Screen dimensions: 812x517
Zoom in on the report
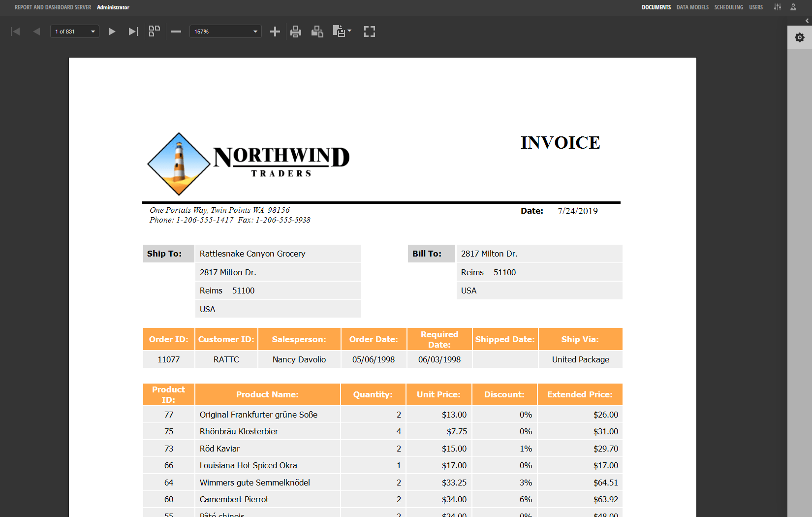click(275, 31)
